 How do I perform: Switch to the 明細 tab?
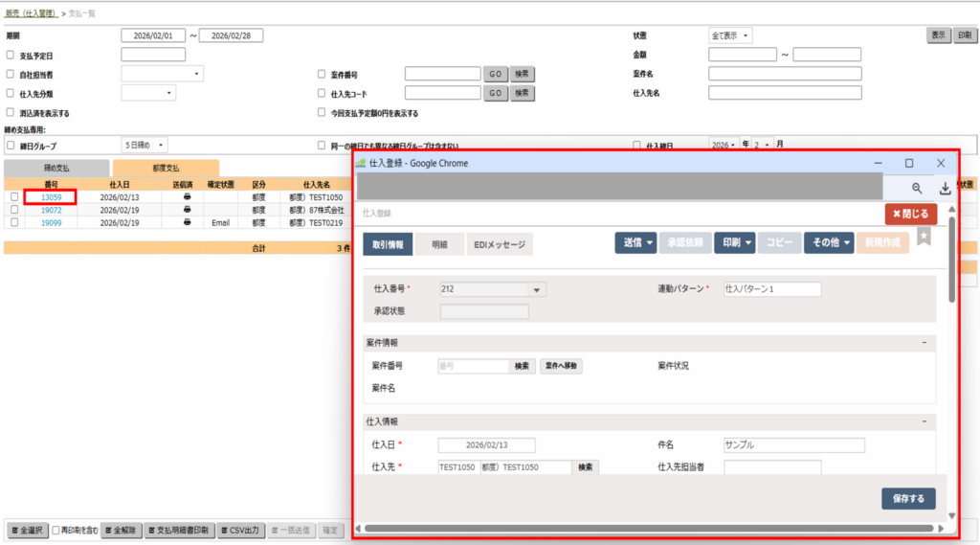[x=440, y=244]
